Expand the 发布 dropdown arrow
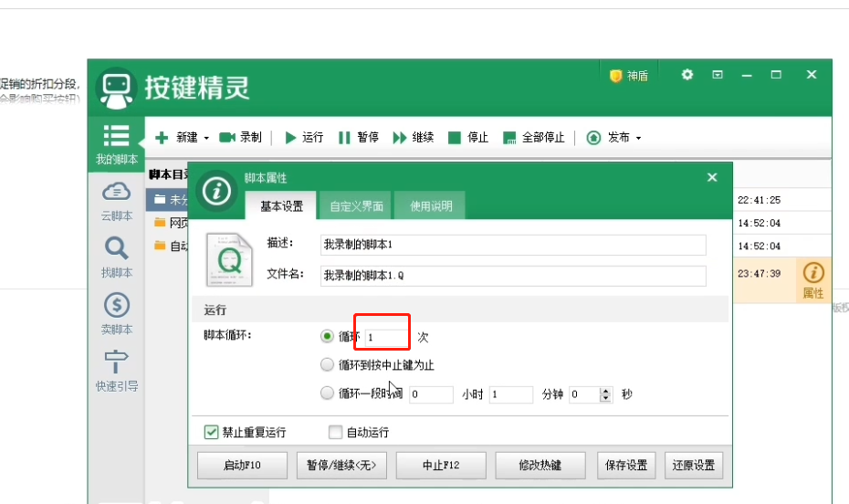This screenshot has width=849, height=504. point(638,139)
